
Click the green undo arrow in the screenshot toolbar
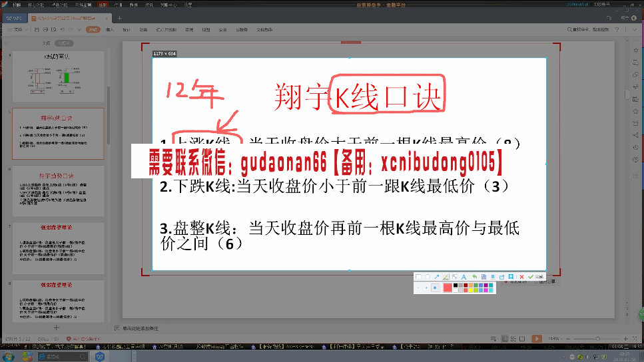pos(475,277)
